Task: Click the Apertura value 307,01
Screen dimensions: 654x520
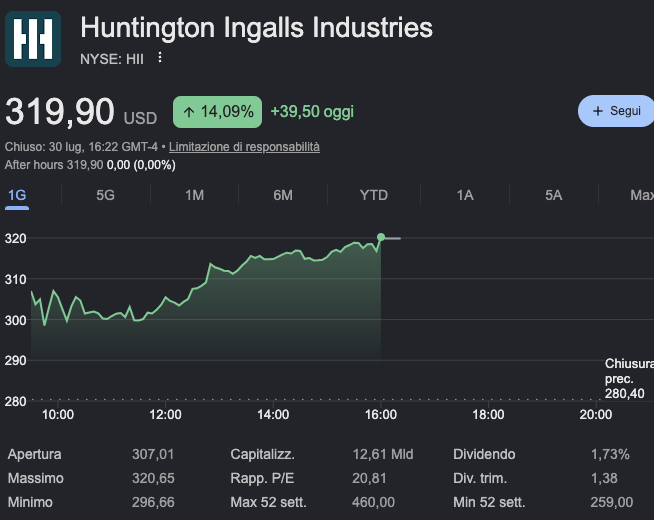Action: (x=153, y=454)
